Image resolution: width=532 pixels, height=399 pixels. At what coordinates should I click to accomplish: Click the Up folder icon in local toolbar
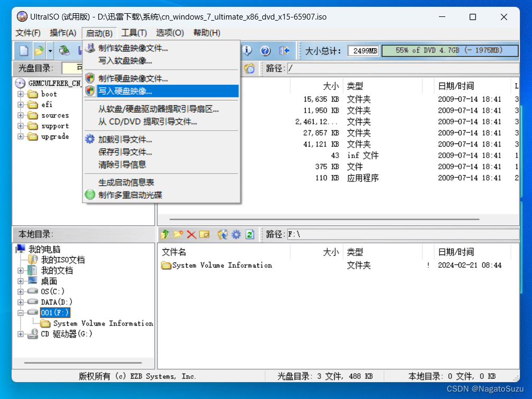tap(165, 234)
